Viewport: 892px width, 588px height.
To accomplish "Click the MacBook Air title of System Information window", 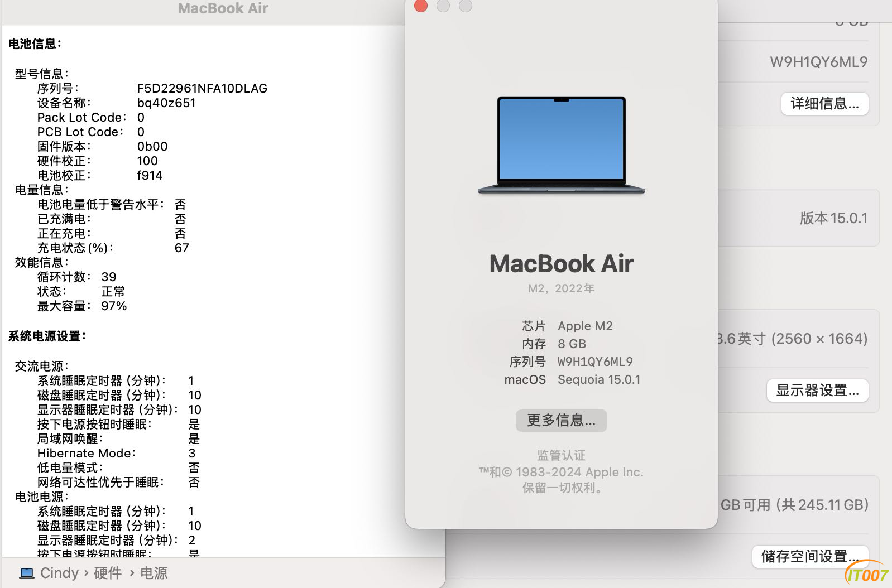I will [223, 8].
